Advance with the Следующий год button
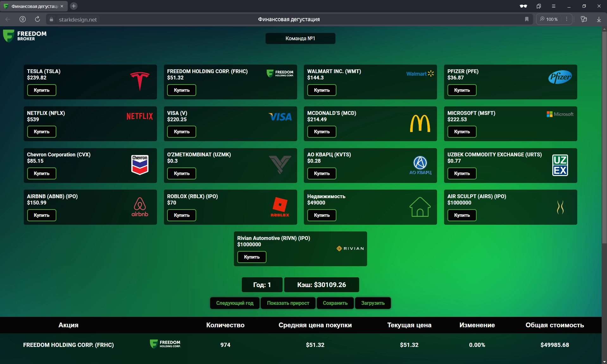 click(235, 303)
